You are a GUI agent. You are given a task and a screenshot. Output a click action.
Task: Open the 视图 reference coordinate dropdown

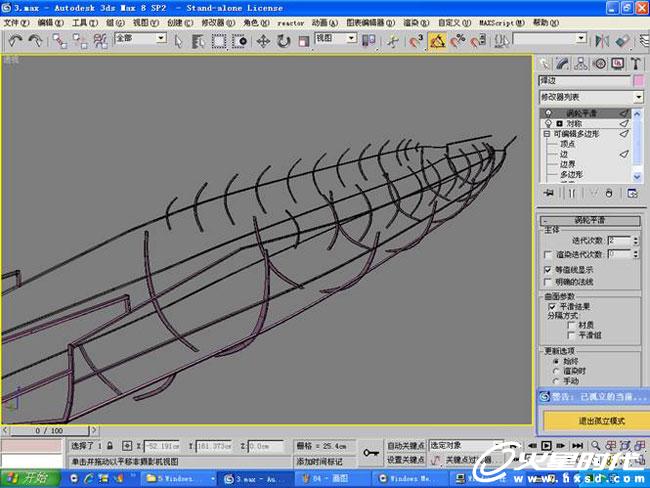coord(336,39)
